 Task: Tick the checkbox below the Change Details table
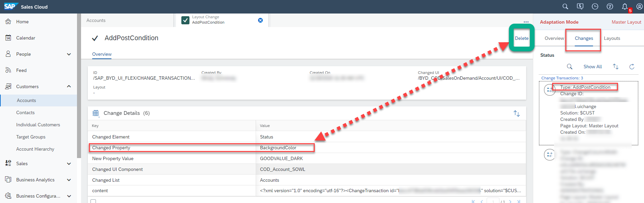pos(93,201)
